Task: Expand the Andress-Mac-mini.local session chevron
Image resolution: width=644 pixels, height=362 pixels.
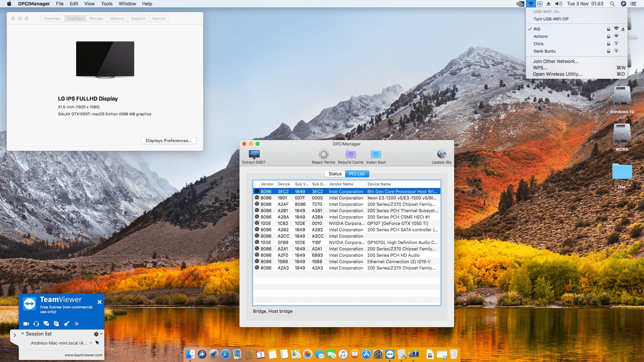Action: pos(91,343)
